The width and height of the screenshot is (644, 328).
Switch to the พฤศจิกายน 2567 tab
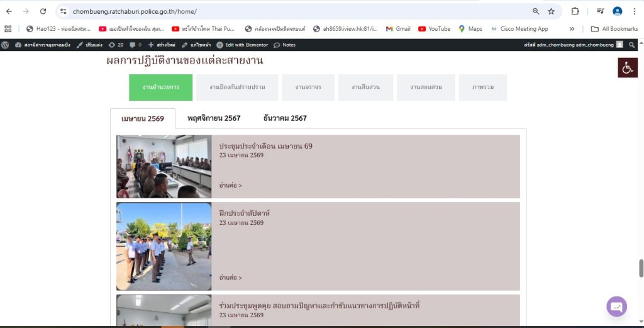click(214, 118)
